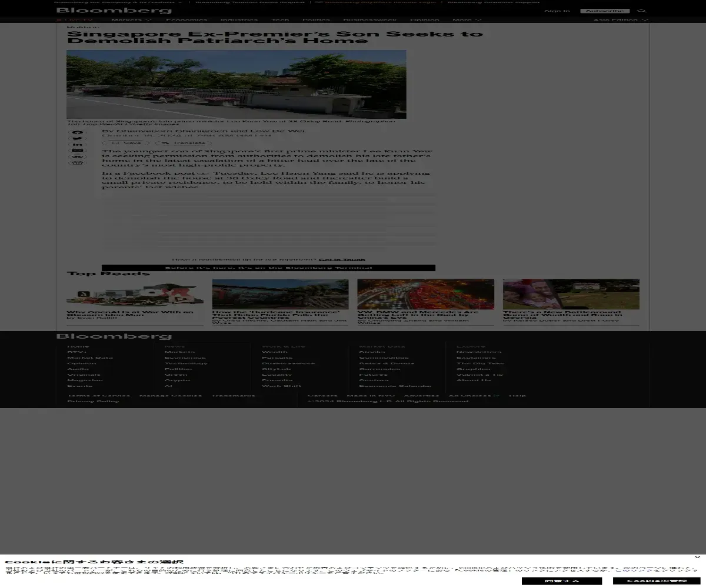The height and width of the screenshot is (588, 706).
Task: Open the New Battleground story thumbnail
Action: point(571,294)
